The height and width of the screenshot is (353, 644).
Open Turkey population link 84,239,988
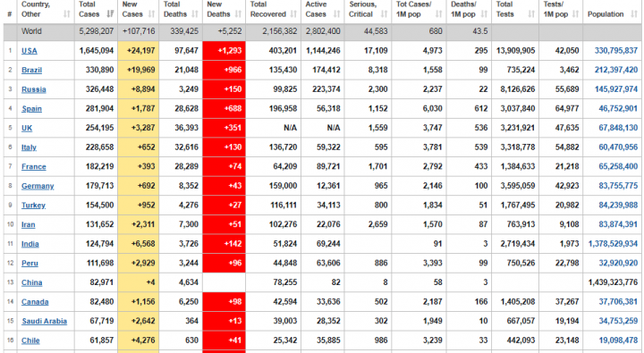pyautogui.click(x=618, y=206)
